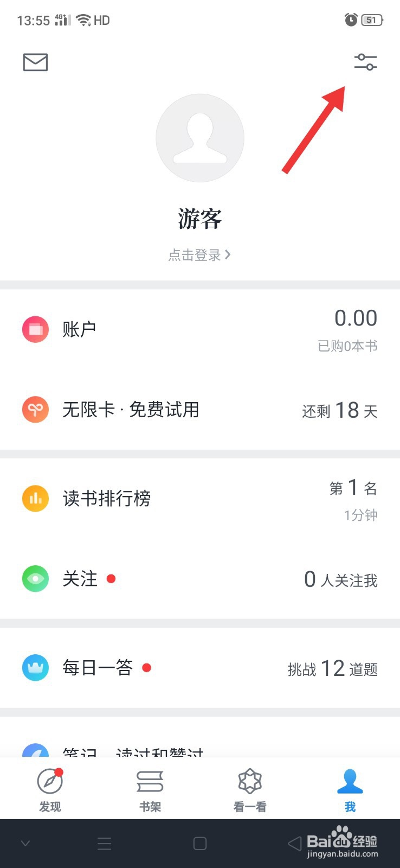Tap the guest profile avatar

coord(200,138)
